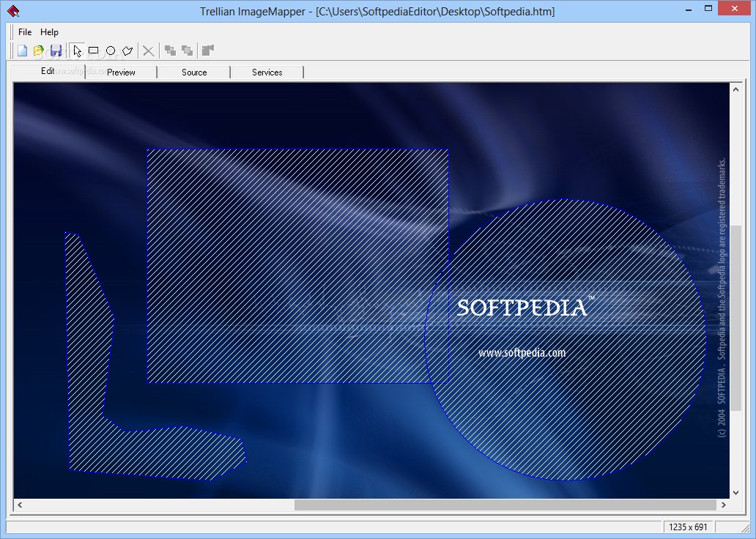
Task: Switch to the Services tab
Action: coord(267,73)
